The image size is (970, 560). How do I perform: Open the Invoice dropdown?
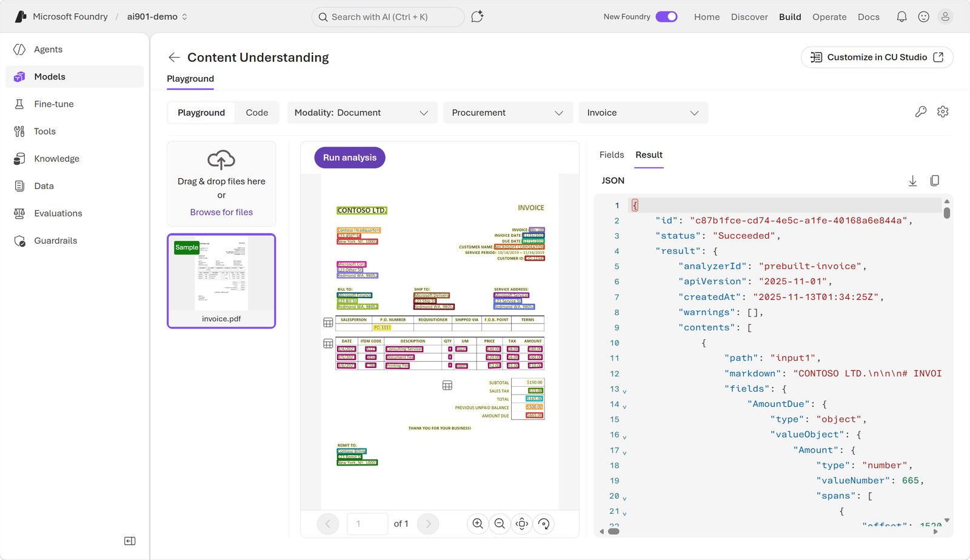[x=643, y=113]
